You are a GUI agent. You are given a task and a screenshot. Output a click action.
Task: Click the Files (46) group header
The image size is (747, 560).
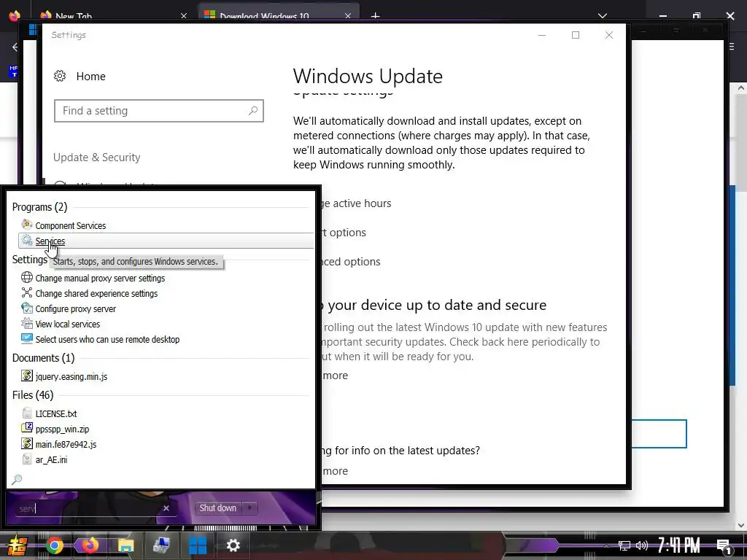click(x=32, y=394)
